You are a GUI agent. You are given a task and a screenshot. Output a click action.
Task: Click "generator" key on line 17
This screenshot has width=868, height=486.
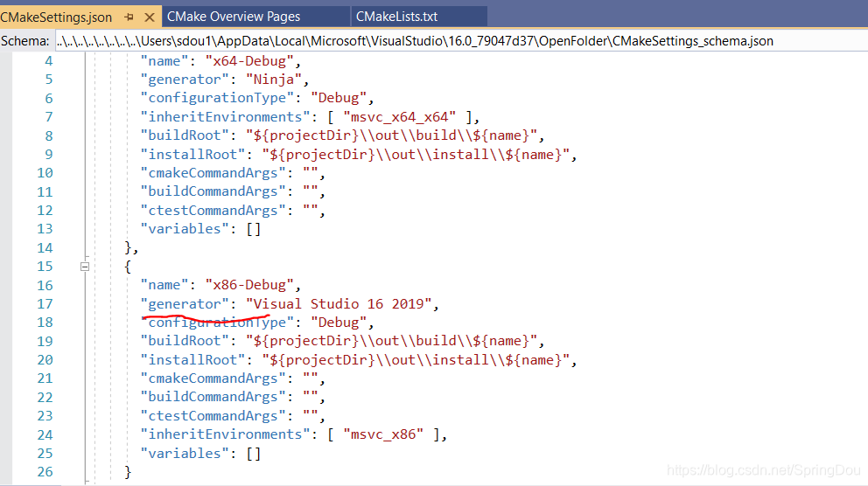185,303
